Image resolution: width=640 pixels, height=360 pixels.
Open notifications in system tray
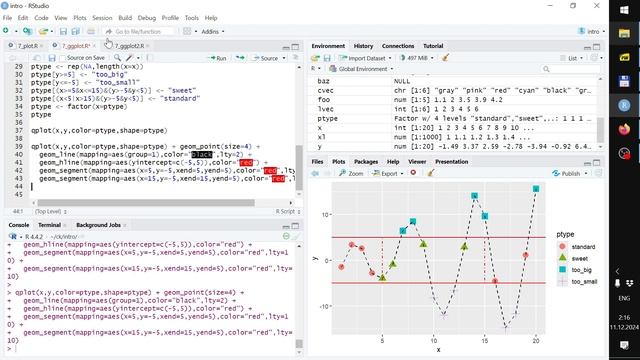coord(624,345)
